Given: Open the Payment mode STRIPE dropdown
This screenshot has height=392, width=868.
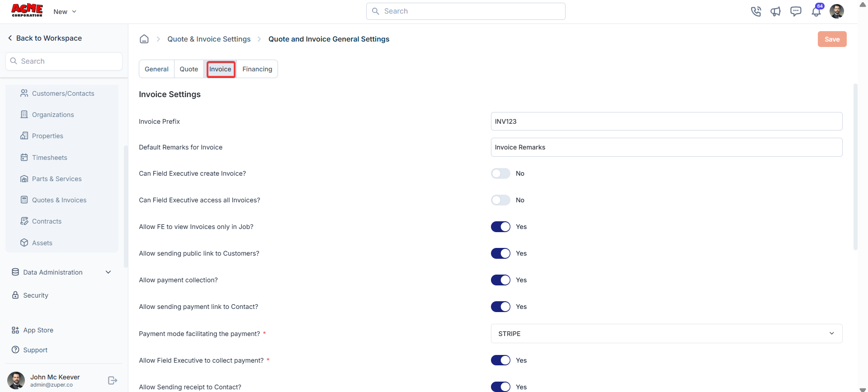Looking at the screenshot, I should pos(666,333).
